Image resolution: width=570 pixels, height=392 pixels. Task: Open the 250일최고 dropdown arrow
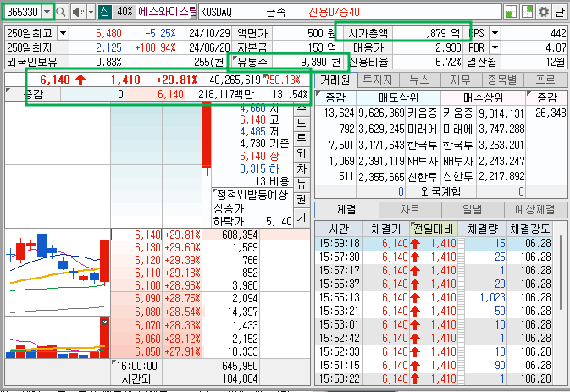click(x=63, y=33)
